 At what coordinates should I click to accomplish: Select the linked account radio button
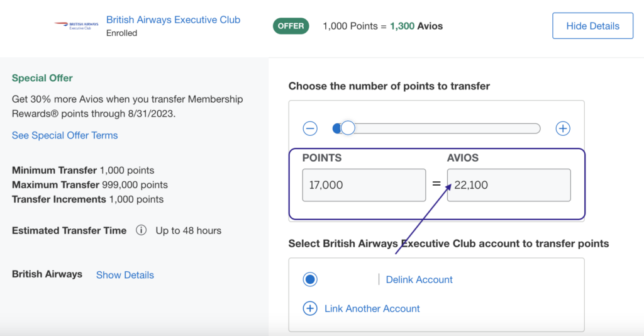click(310, 279)
